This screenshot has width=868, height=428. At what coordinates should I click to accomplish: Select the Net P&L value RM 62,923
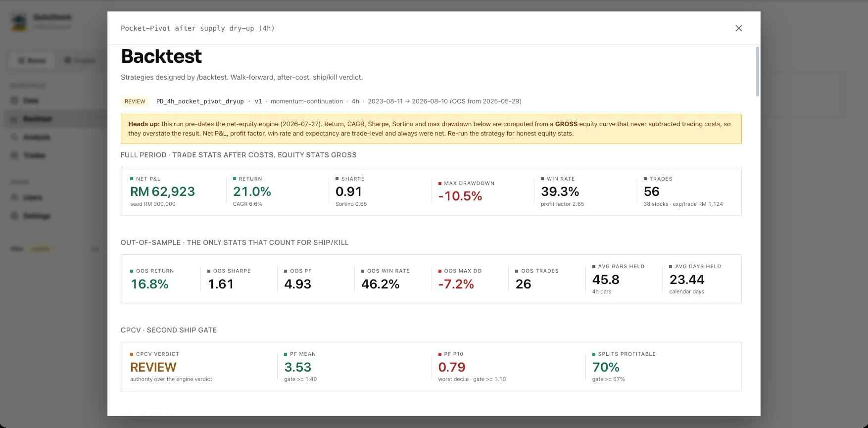click(x=162, y=191)
